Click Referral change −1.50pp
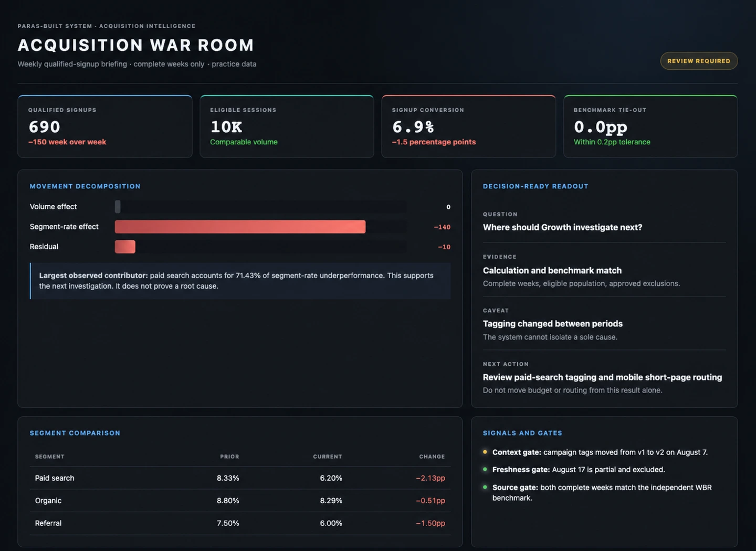This screenshot has width=756, height=551. click(430, 523)
